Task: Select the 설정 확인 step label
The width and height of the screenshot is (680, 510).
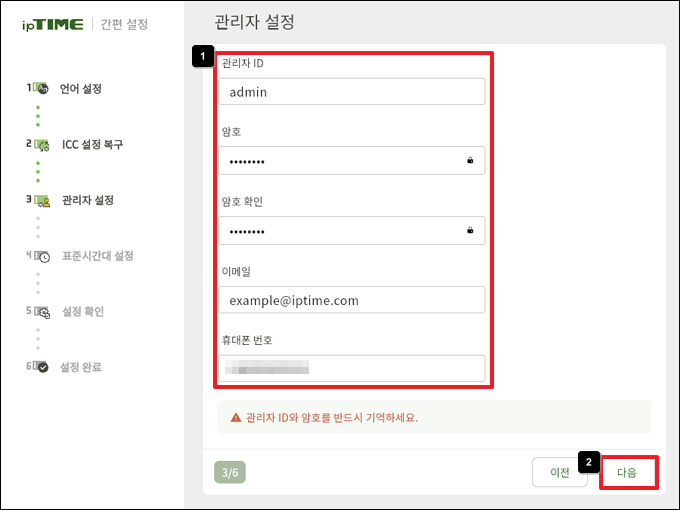Action: (x=82, y=311)
